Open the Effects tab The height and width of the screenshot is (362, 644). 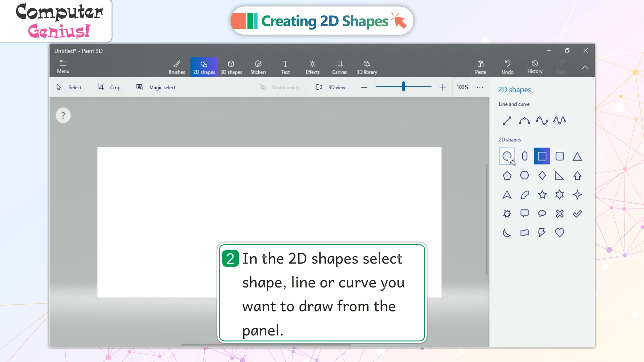313,67
